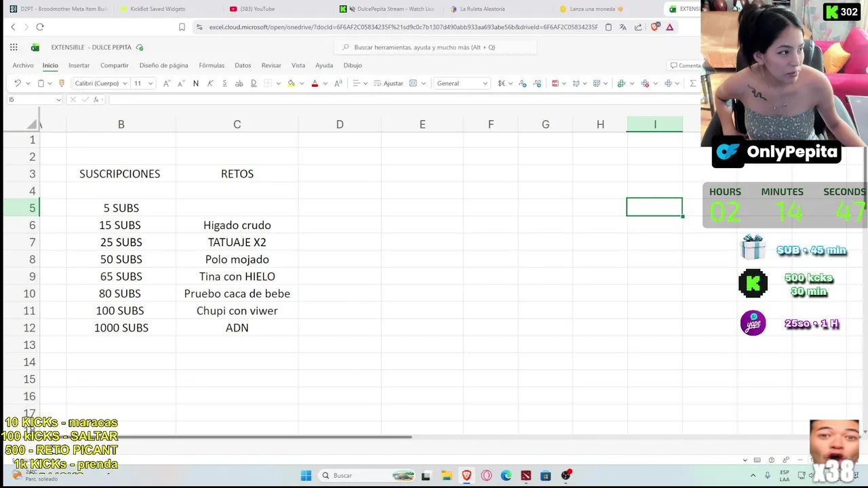
Task: Reload the browser page
Action: click(x=40, y=27)
